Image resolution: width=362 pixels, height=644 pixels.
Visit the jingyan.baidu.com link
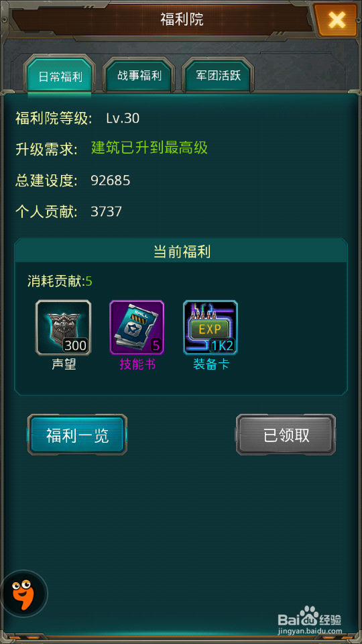tap(310, 631)
